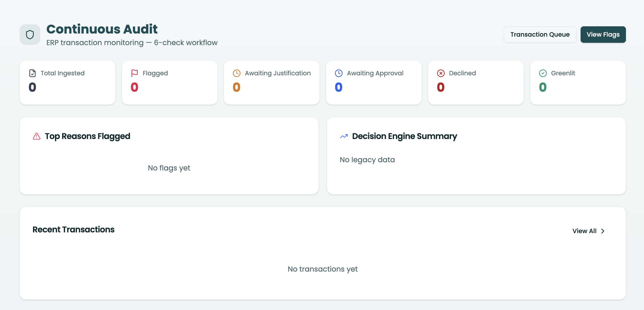
Task: Select the green Greenlit count 0
Action: click(x=543, y=87)
